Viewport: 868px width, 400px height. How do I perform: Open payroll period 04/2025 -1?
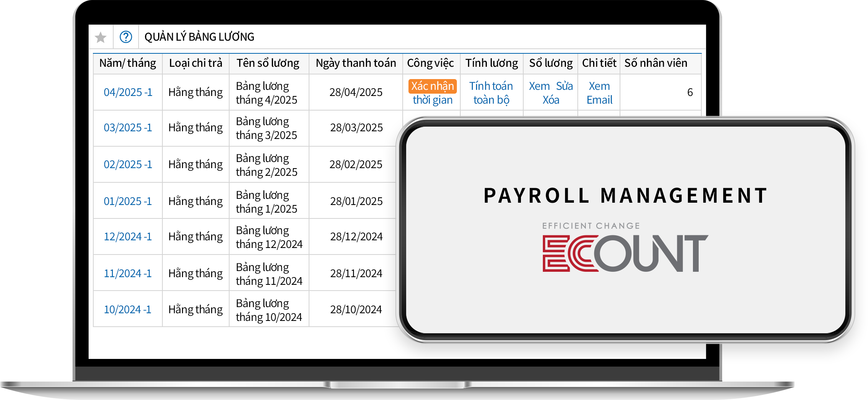click(x=128, y=93)
